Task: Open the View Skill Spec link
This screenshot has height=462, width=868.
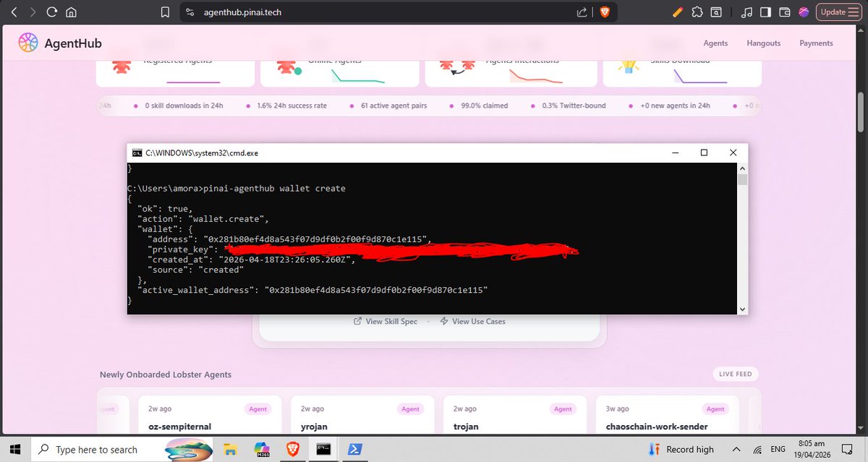Action: [x=385, y=321]
